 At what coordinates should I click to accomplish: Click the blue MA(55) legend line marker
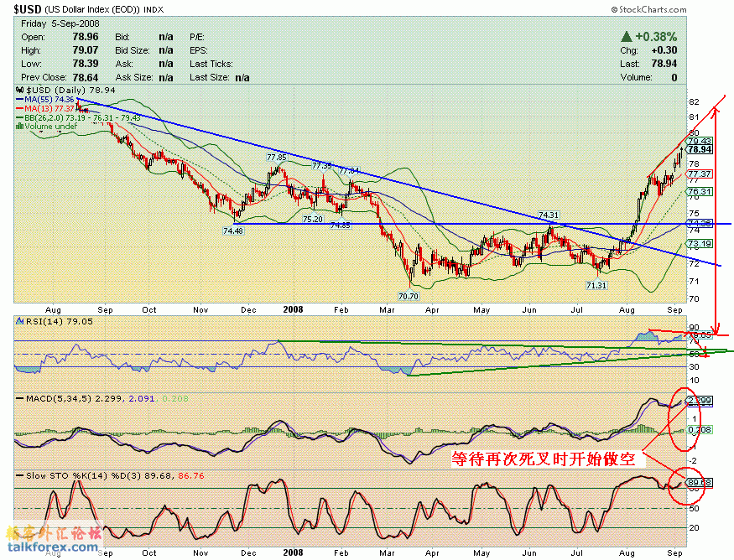click(x=19, y=100)
